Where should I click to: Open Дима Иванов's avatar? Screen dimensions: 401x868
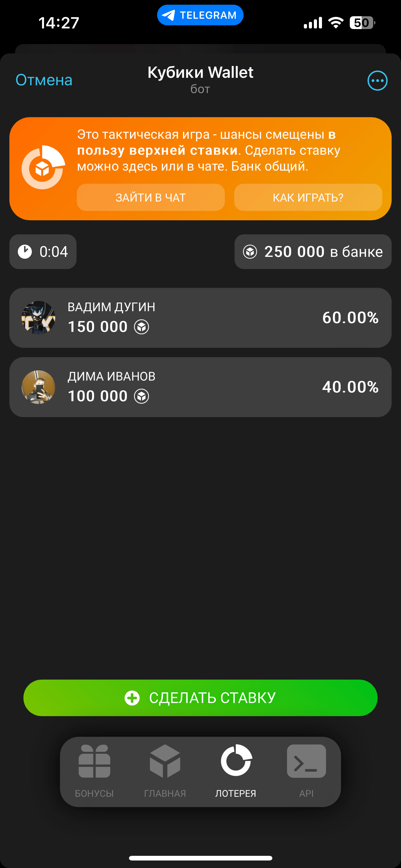click(38, 387)
